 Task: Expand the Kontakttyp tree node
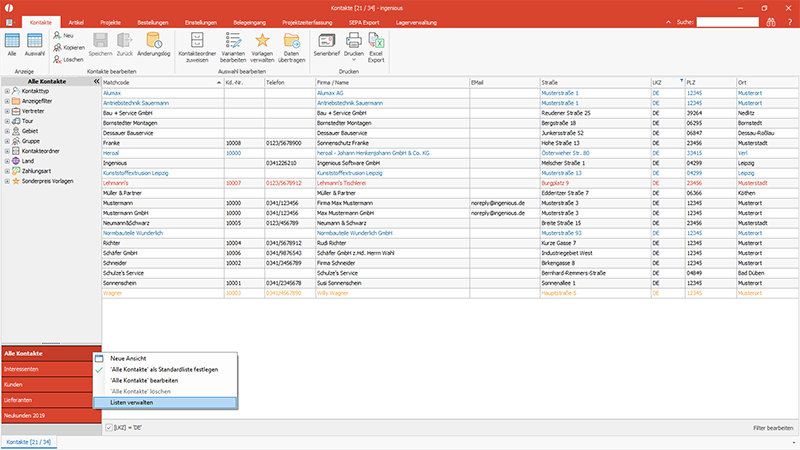click(x=7, y=91)
